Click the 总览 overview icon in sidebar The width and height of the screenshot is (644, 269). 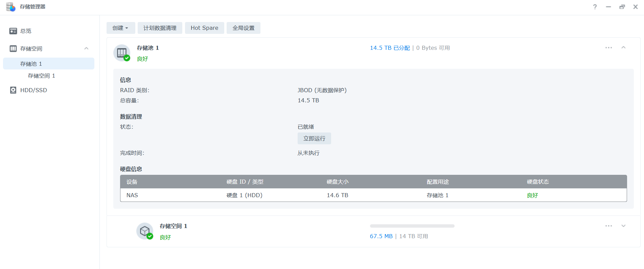(13, 31)
